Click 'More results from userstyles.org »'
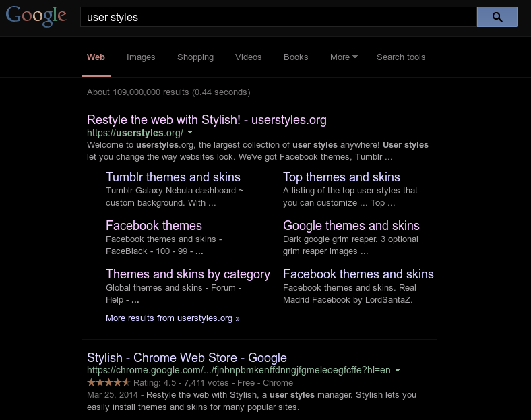The image size is (531, 420). tap(173, 318)
